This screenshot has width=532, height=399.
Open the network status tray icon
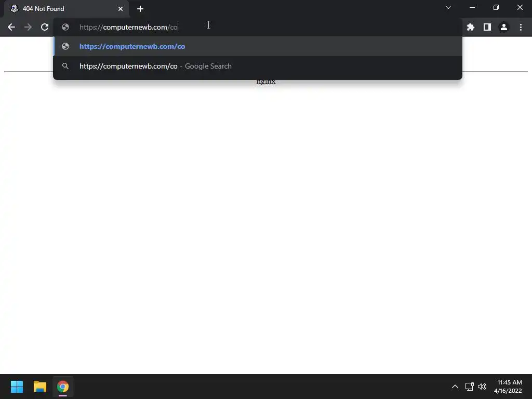[x=469, y=387]
